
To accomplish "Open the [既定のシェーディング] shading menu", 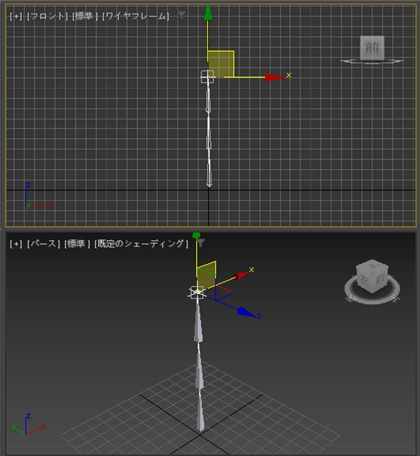I will coord(141,244).
